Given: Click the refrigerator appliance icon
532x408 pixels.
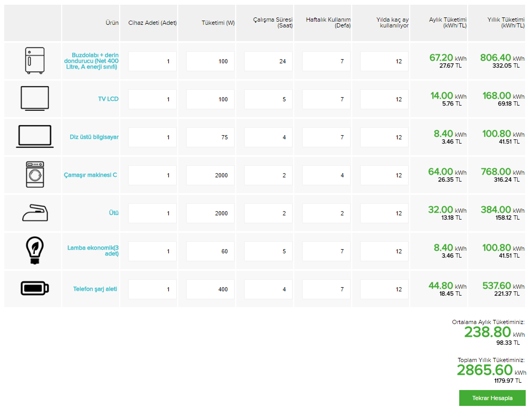Looking at the screenshot, I should [x=35, y=61].
